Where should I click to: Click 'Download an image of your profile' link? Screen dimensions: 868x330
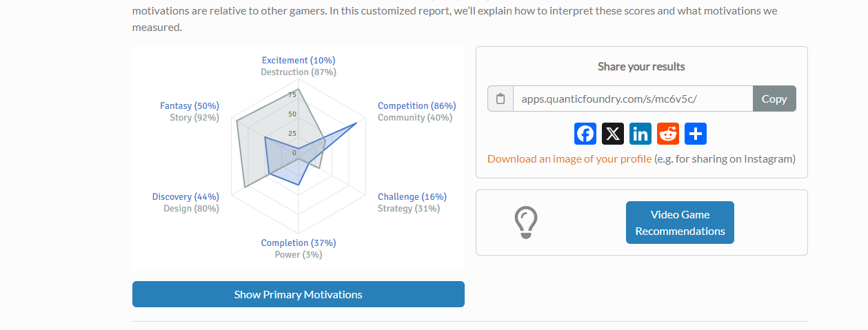point(569,159)
